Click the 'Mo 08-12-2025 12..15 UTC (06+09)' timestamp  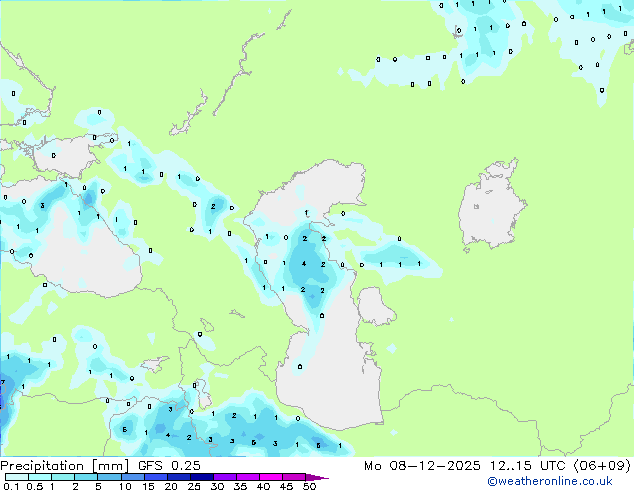pos(497,466)
